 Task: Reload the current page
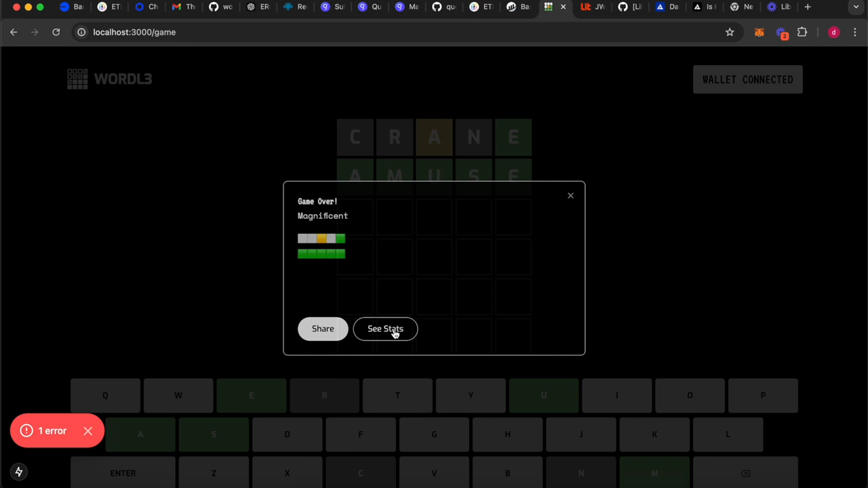click(56, 32)
